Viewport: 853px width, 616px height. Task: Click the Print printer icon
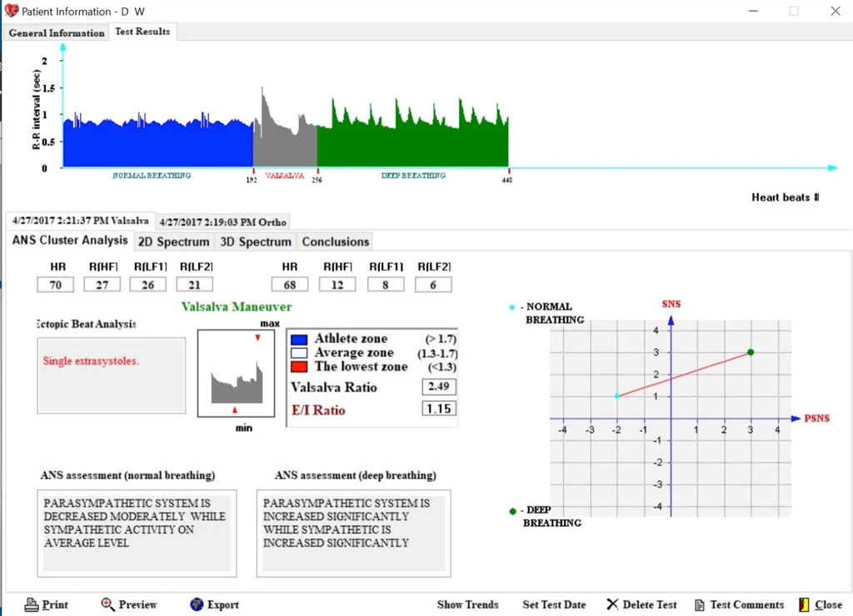pyautogui.click(x=32, y=604)
